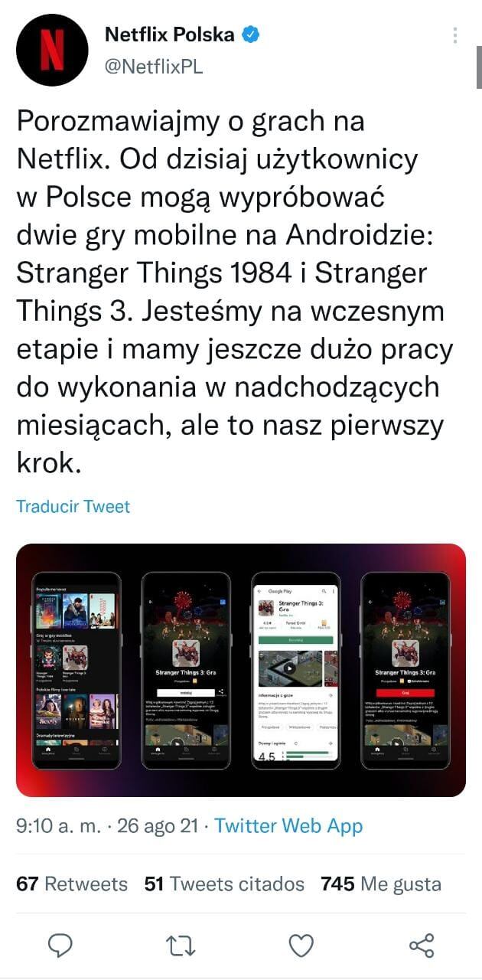Reply using the speech bubble icon
Screen dimensions: 482x980
(60, 945)
